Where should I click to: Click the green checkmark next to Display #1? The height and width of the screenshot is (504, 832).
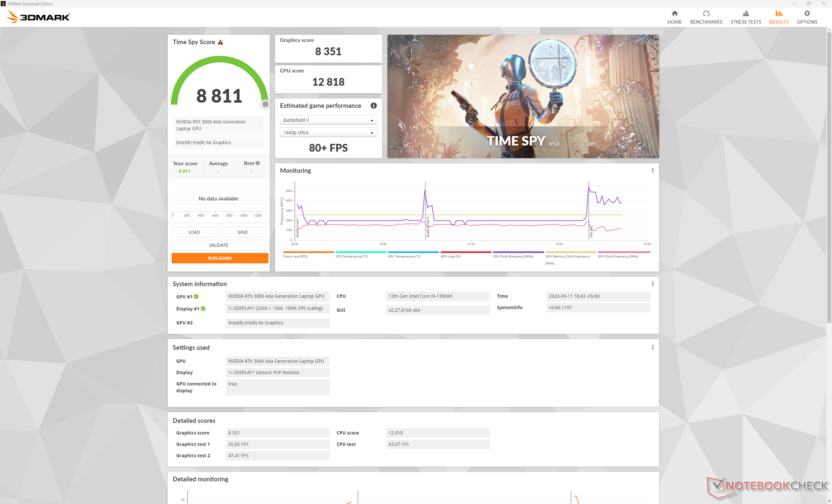click(x=203, y=309)
